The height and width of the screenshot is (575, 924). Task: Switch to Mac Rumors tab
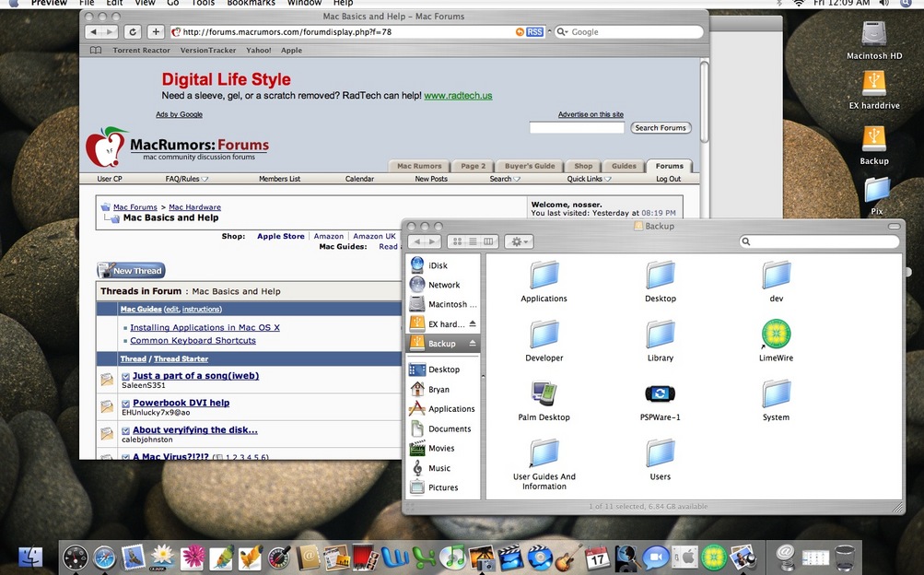pos(419,166)
